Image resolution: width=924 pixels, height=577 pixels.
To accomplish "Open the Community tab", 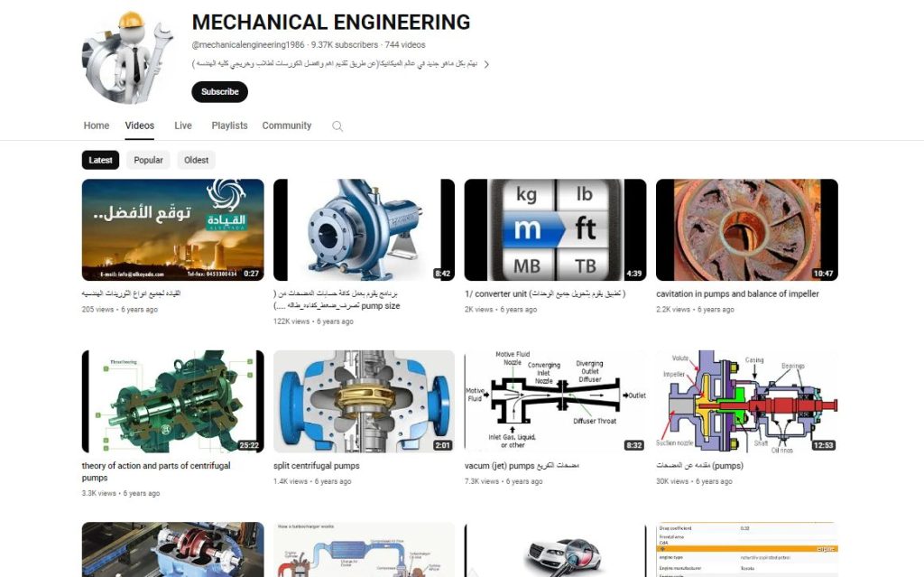I will pos(287,126).
